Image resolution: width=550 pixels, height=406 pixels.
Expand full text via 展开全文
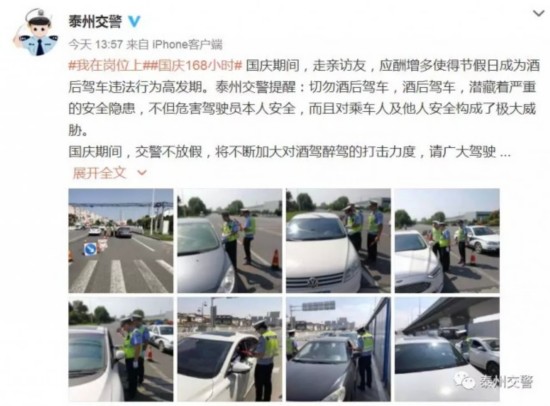[99, 173]
